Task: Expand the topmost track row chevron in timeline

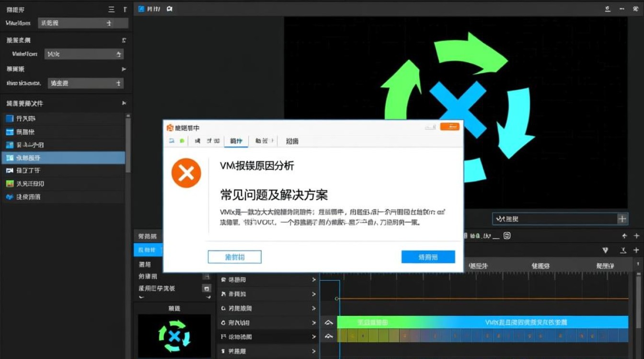Action: tap(314, 280)
